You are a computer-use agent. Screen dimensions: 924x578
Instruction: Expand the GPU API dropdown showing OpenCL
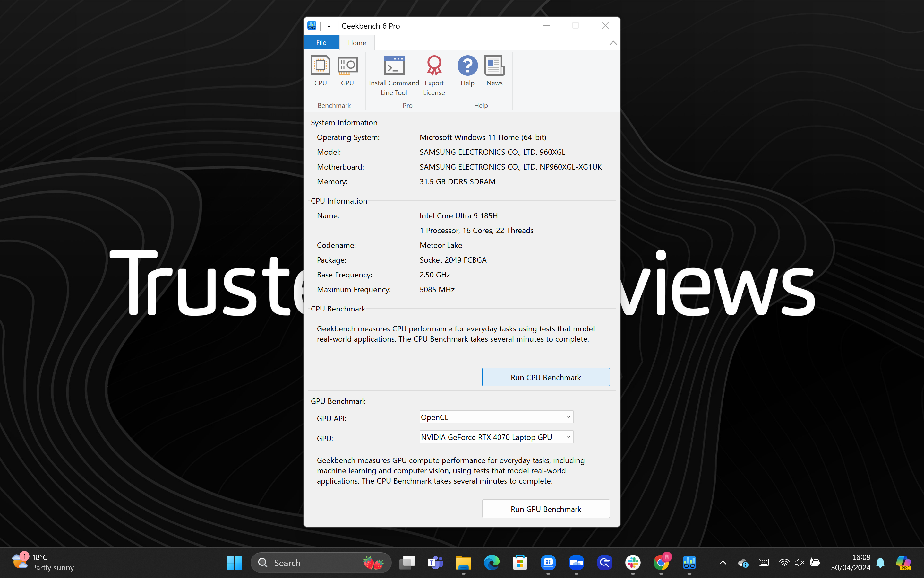(x=496, y=417)
